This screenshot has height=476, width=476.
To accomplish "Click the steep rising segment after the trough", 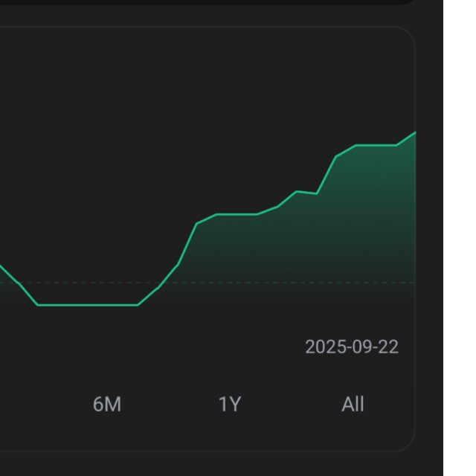I will click(187, 244).
